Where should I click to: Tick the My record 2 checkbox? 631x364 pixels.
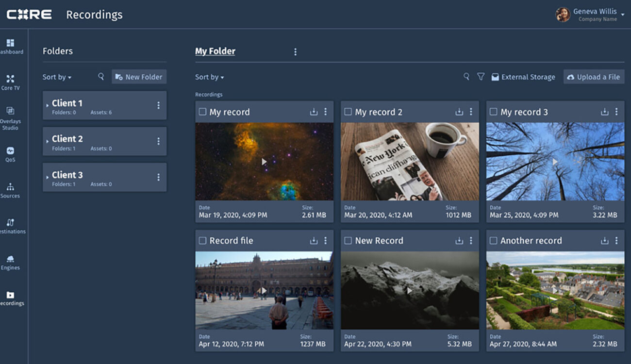tap(348, 112)
